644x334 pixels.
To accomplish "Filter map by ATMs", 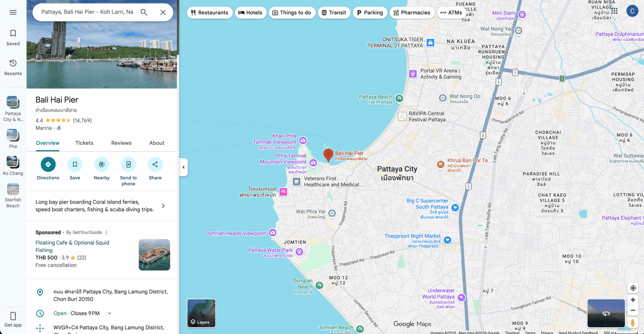I will 451,13.
